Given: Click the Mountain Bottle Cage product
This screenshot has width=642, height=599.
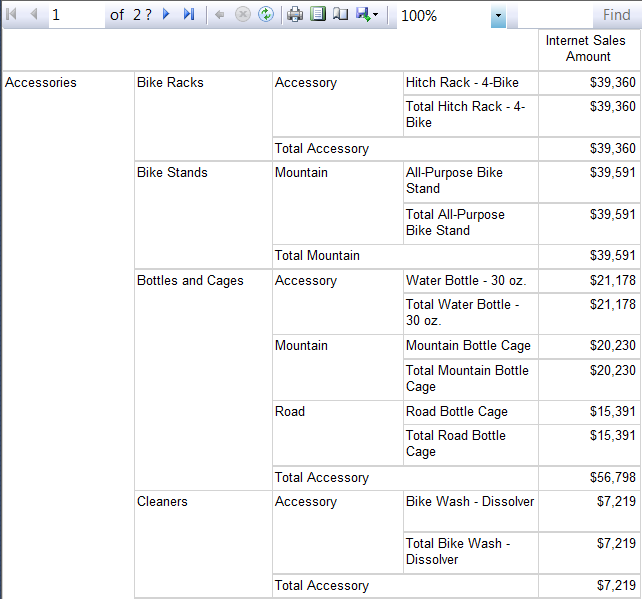Looking at the screenshot, I should click(x=470, y=347).
